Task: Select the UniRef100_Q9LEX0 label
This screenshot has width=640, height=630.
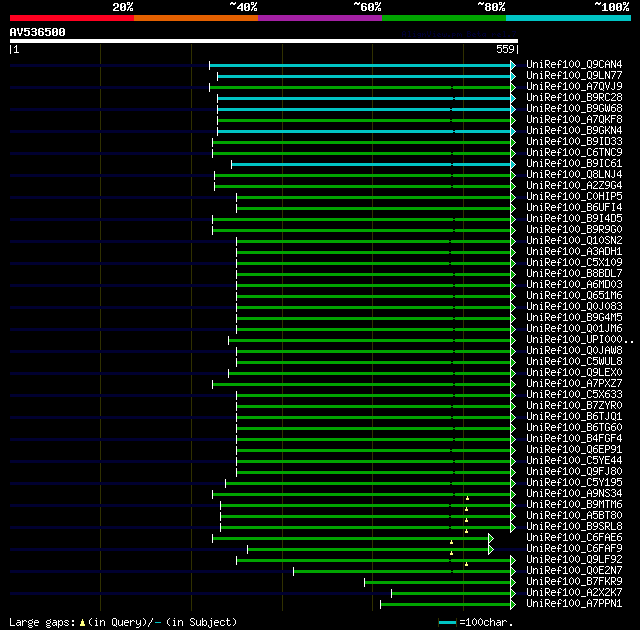Action: pos(574,373)
